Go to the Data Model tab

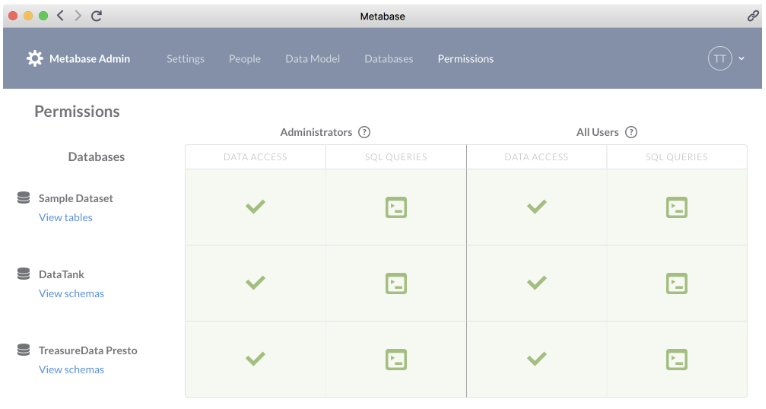pyautogui.click(x=312, y=59)
